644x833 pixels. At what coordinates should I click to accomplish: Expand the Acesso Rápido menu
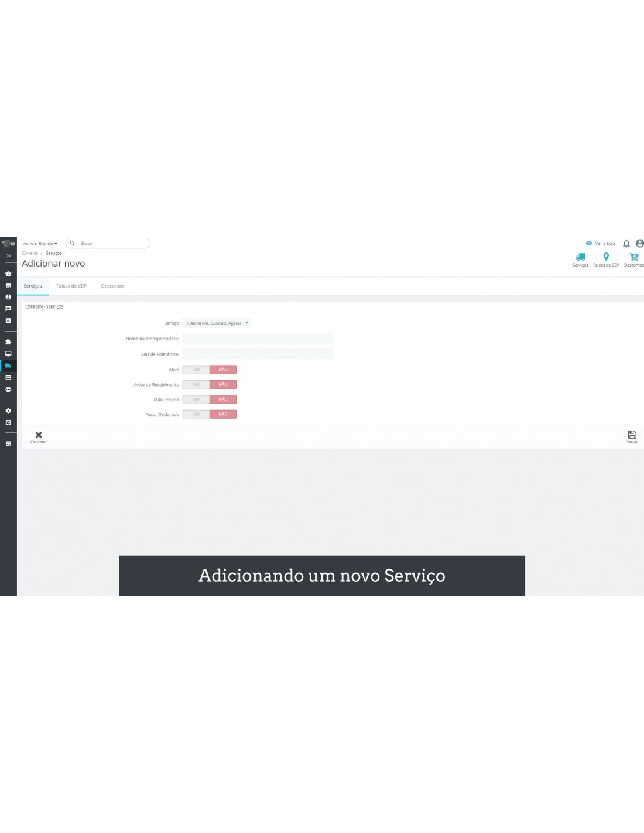pyautogui.click(x=40, y=244)
